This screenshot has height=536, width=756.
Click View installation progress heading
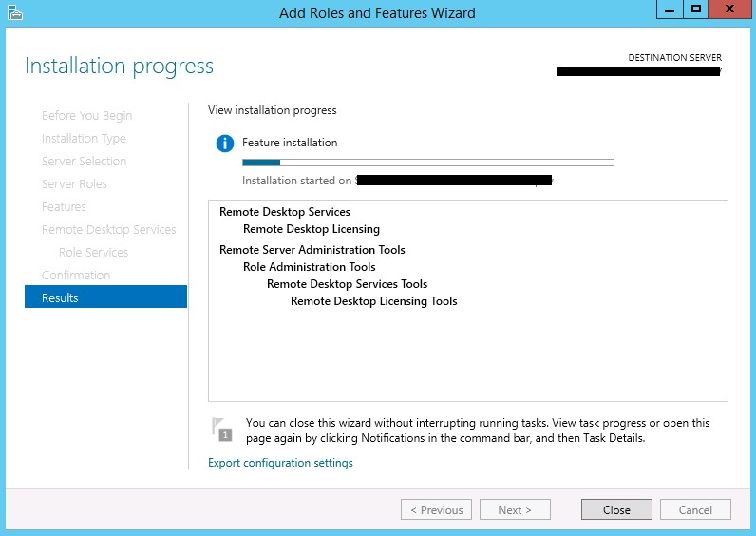pos(272,110)
